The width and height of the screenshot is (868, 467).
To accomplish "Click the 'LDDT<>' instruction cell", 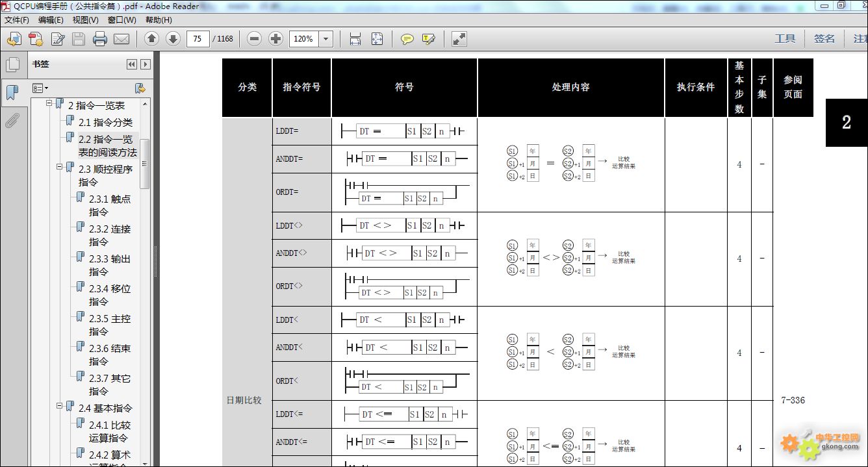I will [301, 225].
